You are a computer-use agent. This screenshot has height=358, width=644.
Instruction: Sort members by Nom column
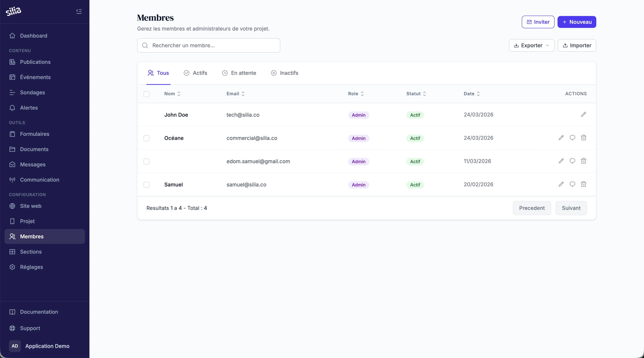coord(172,94)
